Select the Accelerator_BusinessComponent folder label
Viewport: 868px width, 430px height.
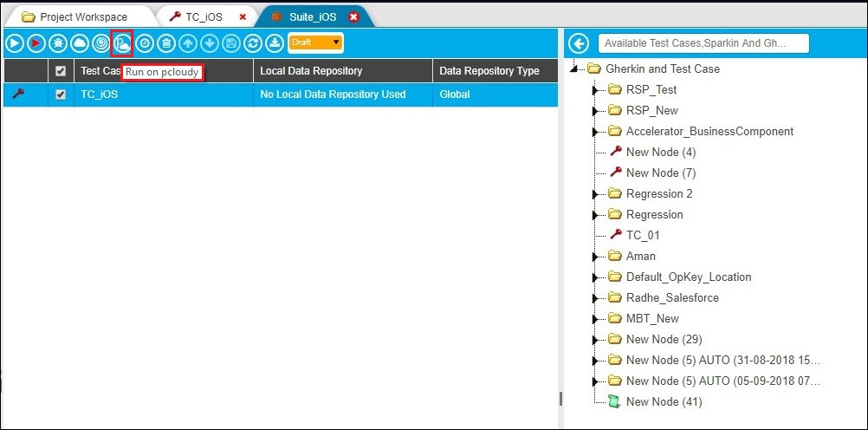[x=709, y=131]
